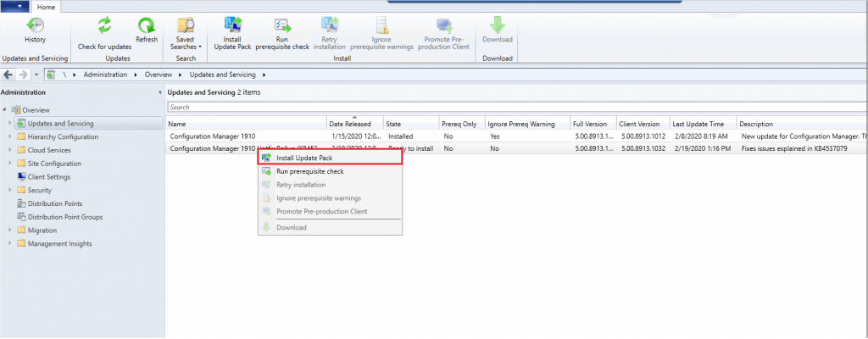Image resolution: width=868 pixels, height=339 pixels.
Task: Click Updates and Servicing in breadcrumb
Action: point(223,75)
